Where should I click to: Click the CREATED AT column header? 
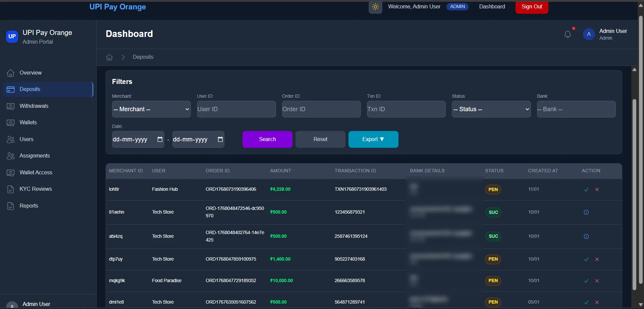coord(543,171)
